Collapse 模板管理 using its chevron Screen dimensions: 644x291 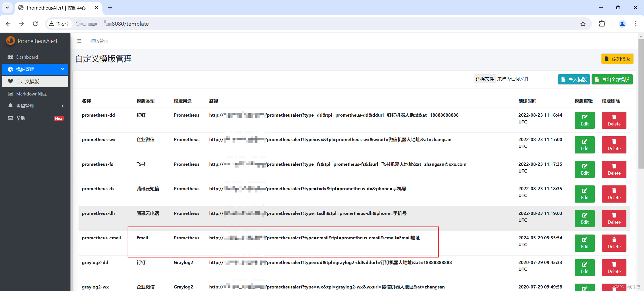tap(62, 69)
